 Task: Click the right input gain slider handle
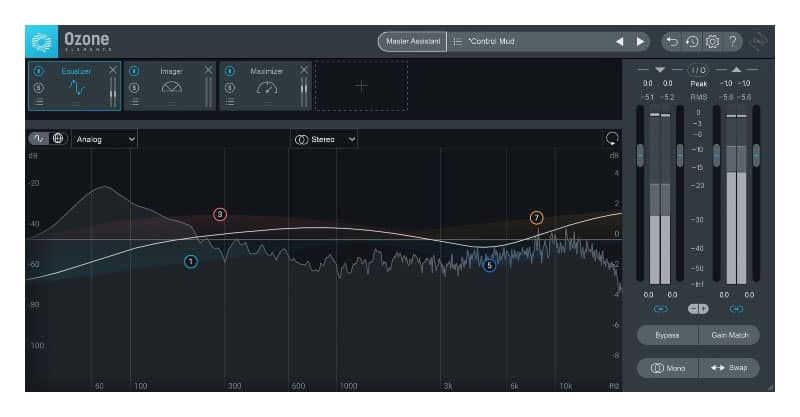pos(680,155)
